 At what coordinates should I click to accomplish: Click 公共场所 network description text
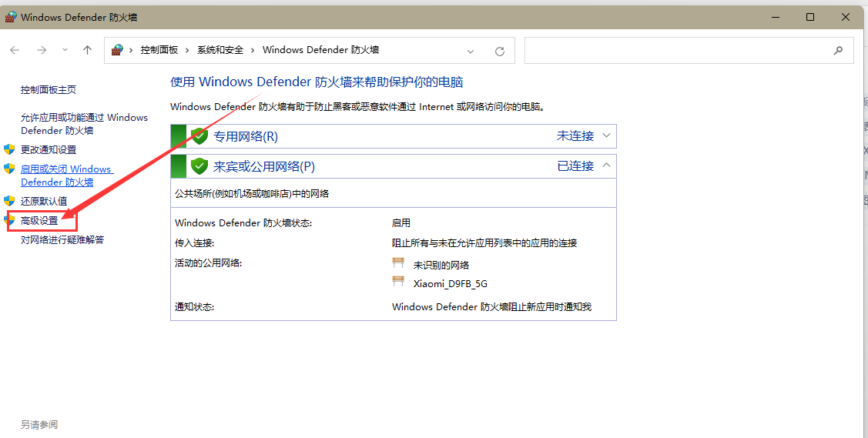pos(252,193)
